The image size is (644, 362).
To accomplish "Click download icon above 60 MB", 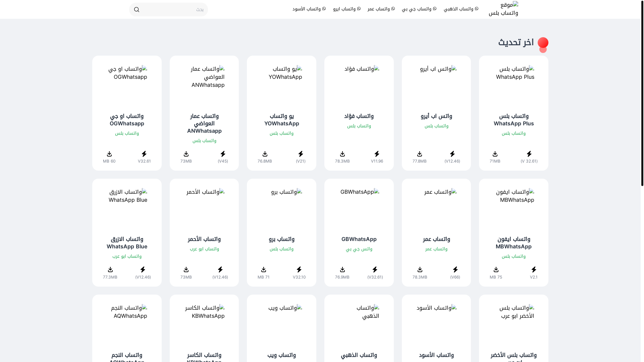I will 109,154.
